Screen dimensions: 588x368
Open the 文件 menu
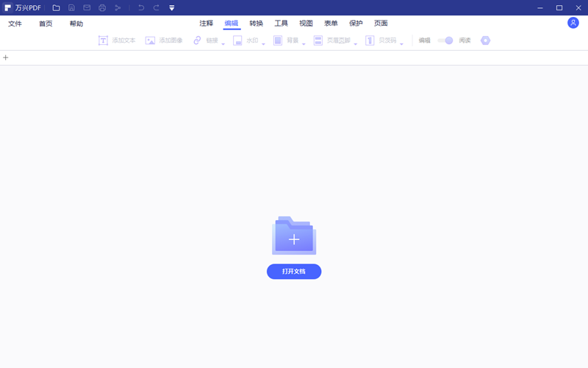15,24
